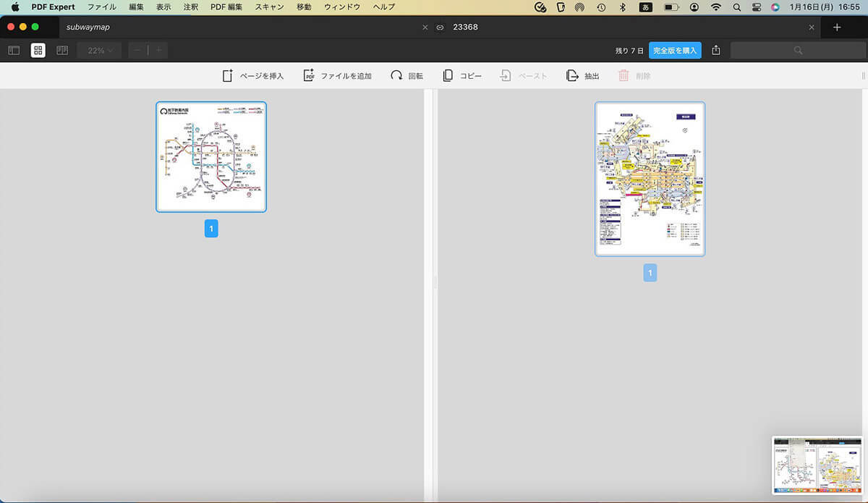Open the Apple menu

14,7
